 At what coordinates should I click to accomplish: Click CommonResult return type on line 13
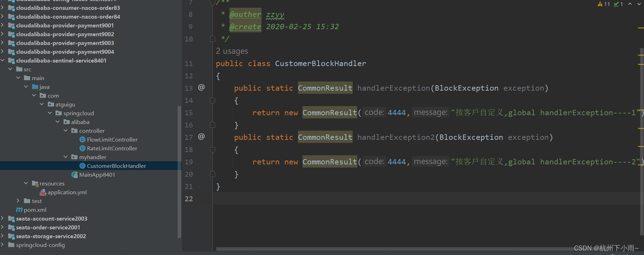(325, 88)
